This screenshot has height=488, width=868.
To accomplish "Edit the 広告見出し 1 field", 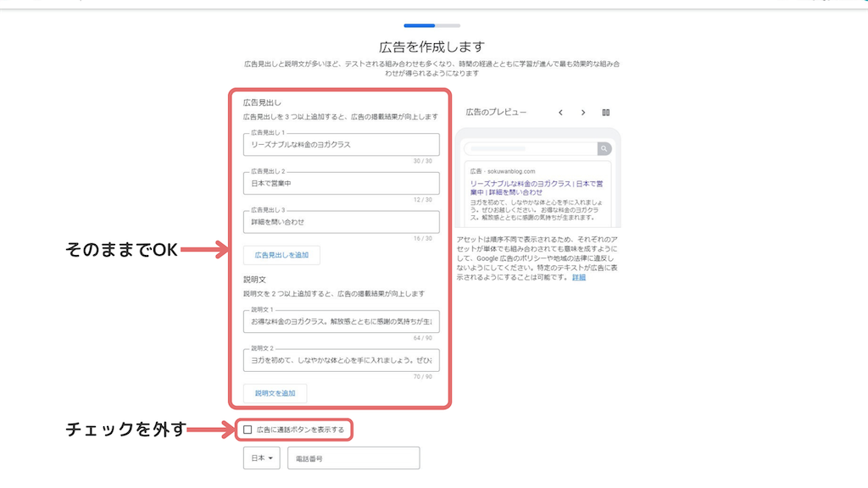I will pyautogui.click(x=341, y=144).
